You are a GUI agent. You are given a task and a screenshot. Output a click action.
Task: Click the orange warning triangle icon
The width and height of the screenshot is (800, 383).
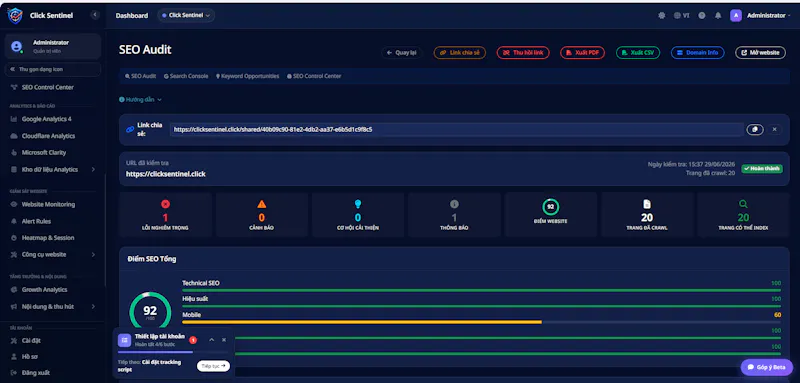tap(262, 204)
